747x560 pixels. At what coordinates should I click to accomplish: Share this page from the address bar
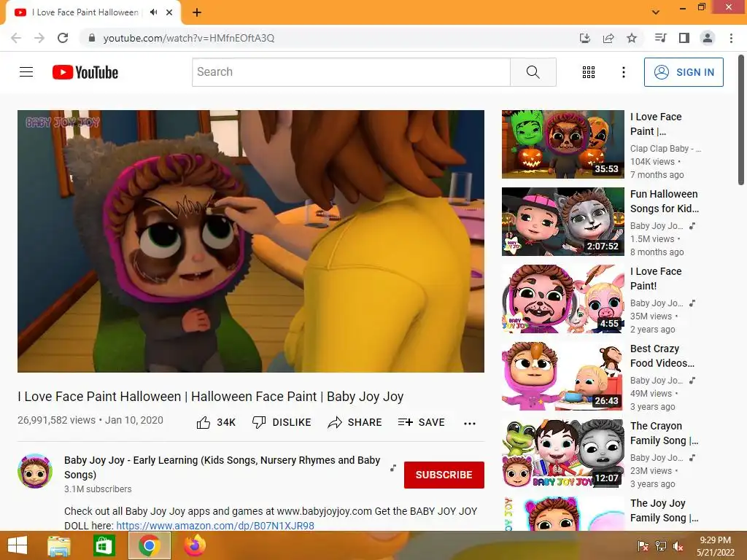[608, 38]
